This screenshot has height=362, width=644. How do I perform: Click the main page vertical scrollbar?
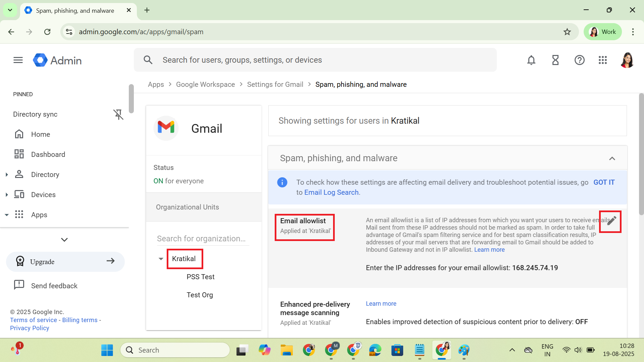tap(641, 154)
